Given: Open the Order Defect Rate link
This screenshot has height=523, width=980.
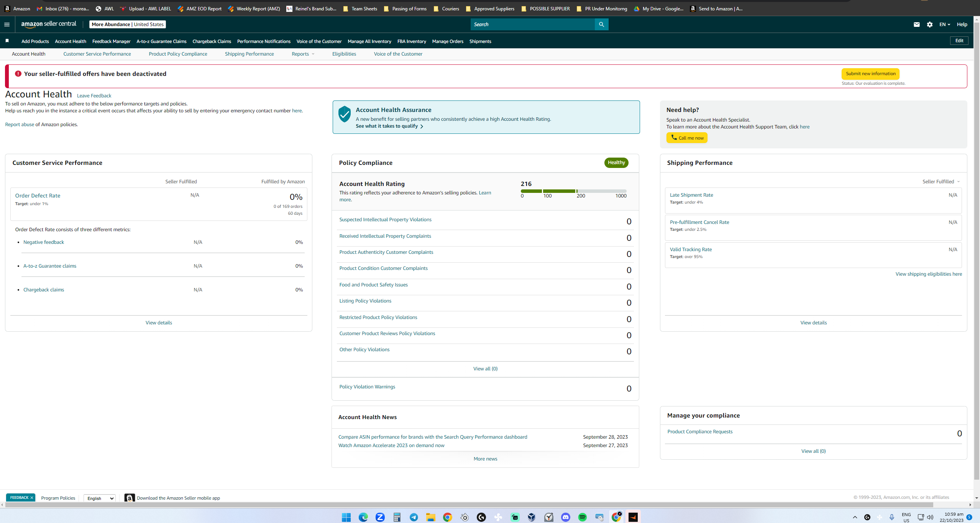Looking at the screenshot, I should [x=38, y=195].
